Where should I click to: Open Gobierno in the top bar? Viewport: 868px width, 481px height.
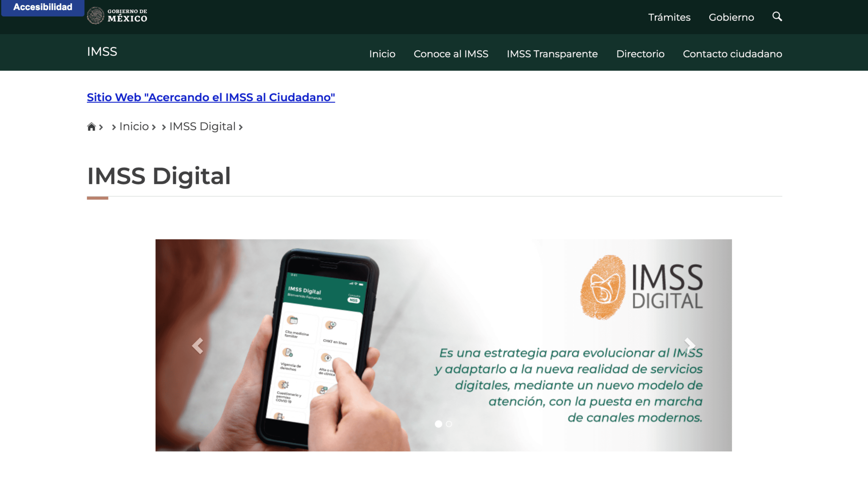tap(731, 17)
